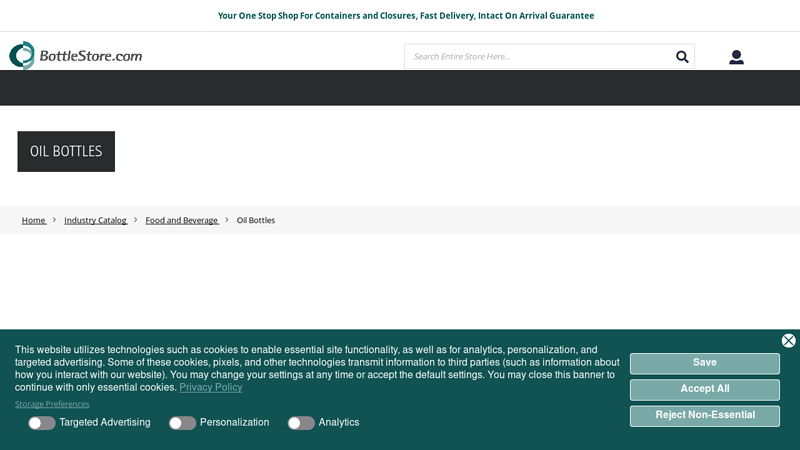Close the cookie banner
This screenshot has width=800, height=450.
pos(788,341)
